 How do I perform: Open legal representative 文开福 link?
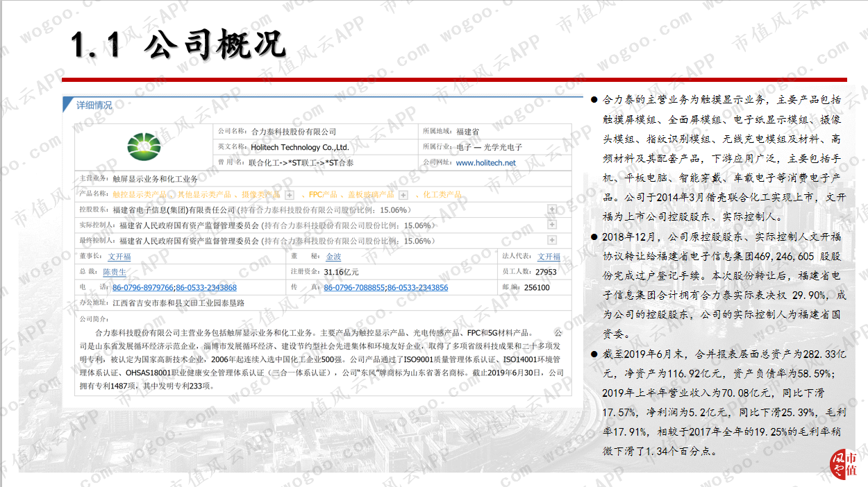point(549,257)
